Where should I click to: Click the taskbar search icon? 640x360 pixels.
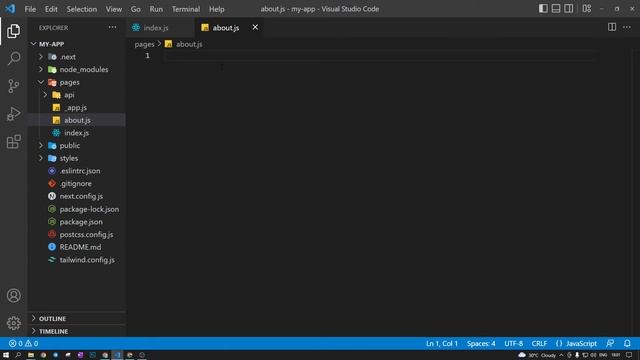(18, 355)
